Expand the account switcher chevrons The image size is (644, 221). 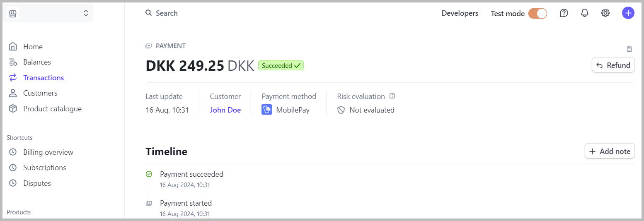86,13
